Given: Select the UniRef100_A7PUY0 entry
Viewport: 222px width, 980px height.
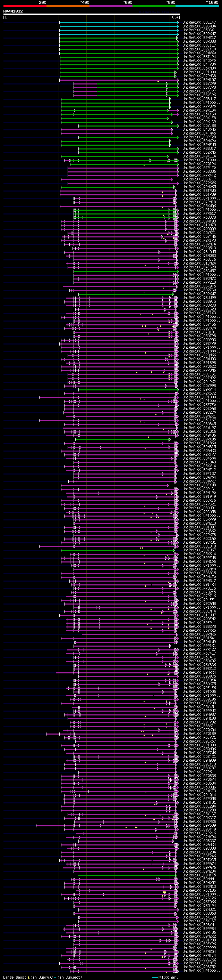Looking at the screenshot, I should [x=199, y=106].
